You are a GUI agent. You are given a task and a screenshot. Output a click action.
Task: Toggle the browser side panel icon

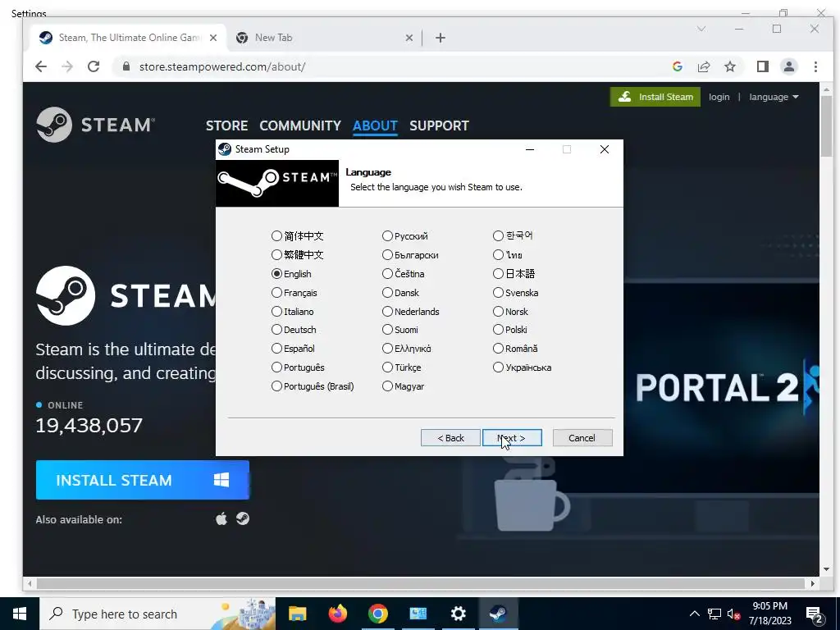(x=762, y=66)
